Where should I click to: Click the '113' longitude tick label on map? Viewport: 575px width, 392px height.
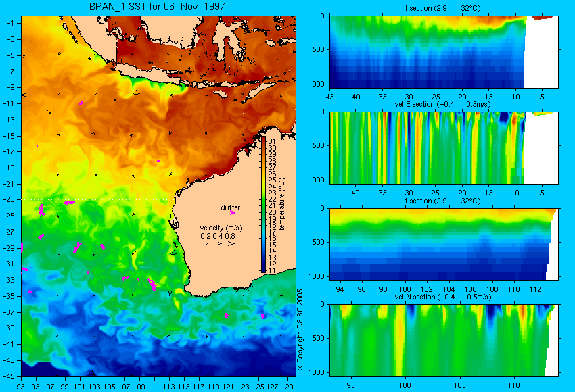pos(169,386)
